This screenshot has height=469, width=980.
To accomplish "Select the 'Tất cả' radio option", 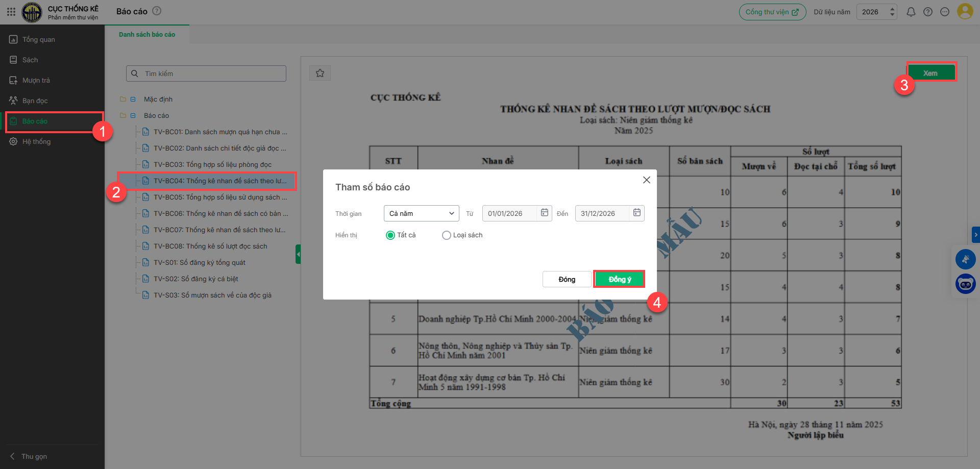I will (x=390, y=235).
